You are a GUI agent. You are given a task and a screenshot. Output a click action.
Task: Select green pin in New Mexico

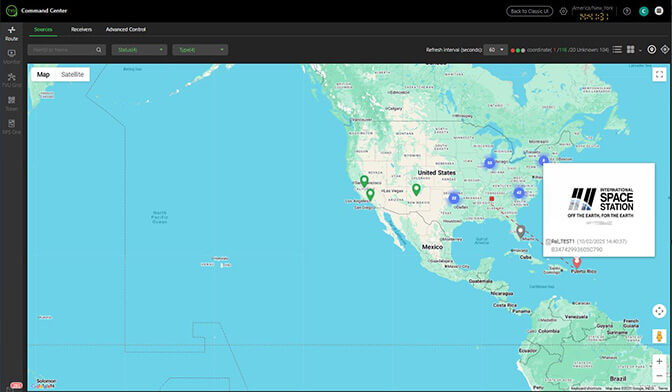pyautogui.click(x=416, y=189)
